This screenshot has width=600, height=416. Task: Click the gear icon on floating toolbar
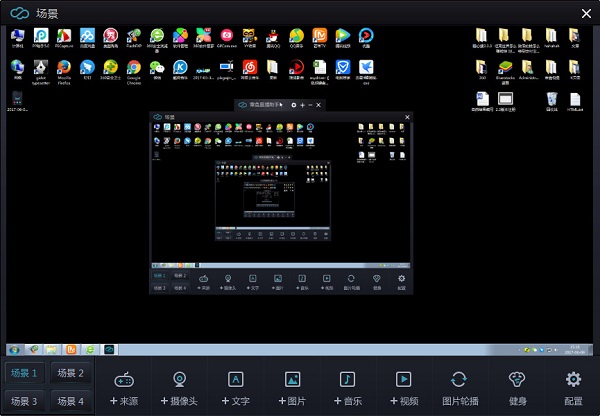point(293,104)
